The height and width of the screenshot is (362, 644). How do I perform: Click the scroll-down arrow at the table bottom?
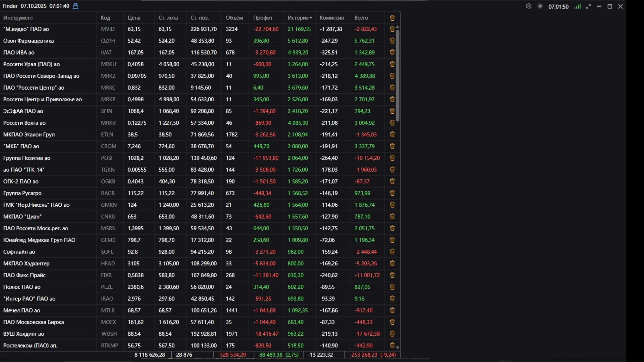[x=397, y=348]
